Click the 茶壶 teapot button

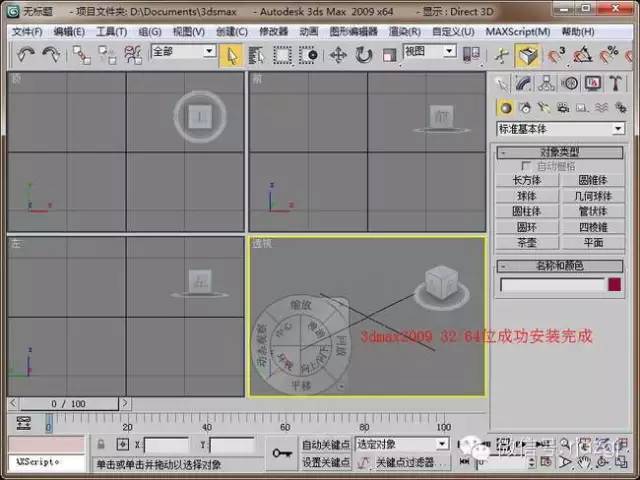pyautogui.click(x=526, y=242)
